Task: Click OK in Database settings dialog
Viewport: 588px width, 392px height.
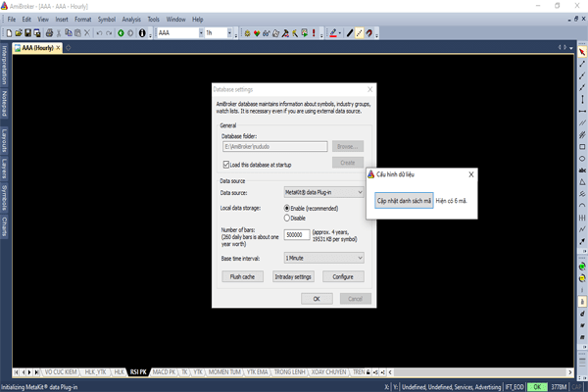Action: 317,299
